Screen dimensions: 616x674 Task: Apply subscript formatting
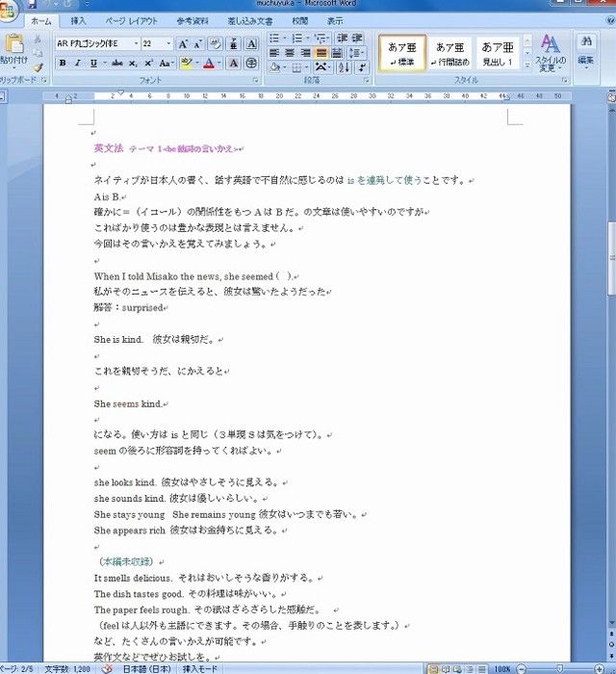[x=133, y=64]
